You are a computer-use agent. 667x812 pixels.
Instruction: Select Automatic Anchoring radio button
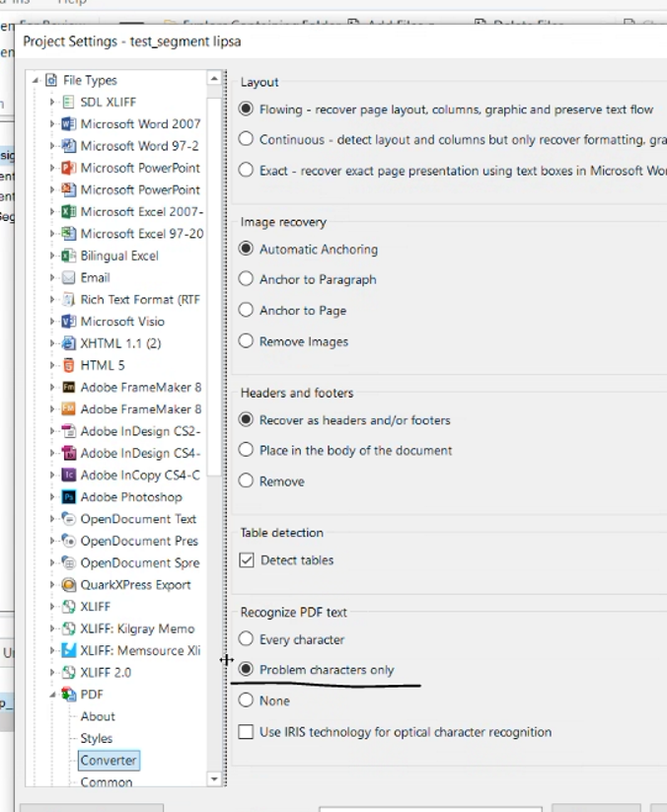point(246,249)
